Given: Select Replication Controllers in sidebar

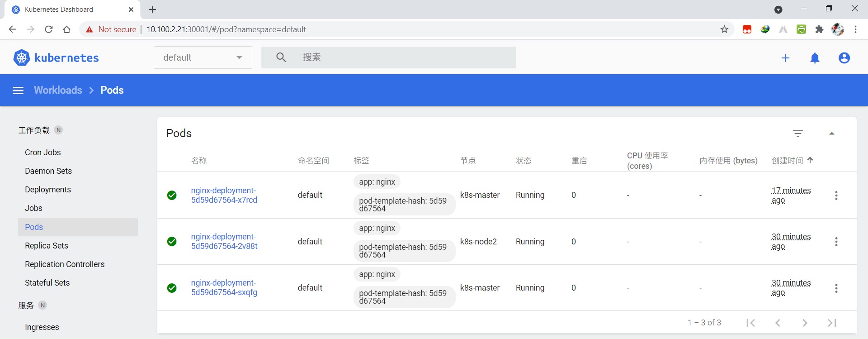Looking at the screenshot, I should (65, 264).
